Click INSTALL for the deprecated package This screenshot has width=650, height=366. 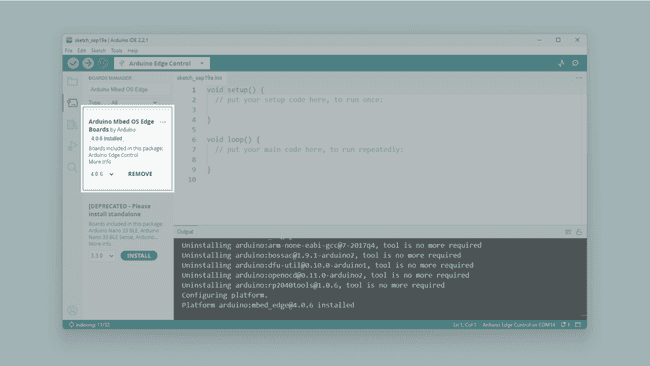point(139,256)
